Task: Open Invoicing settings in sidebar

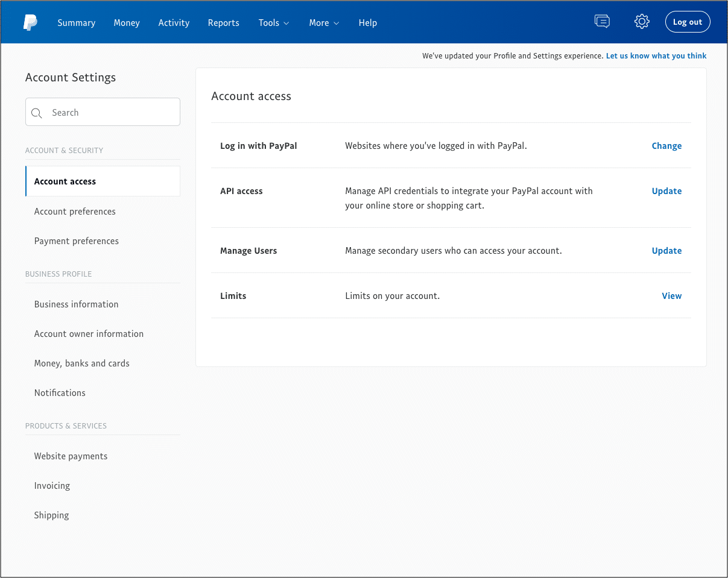Action: point(52,486)
